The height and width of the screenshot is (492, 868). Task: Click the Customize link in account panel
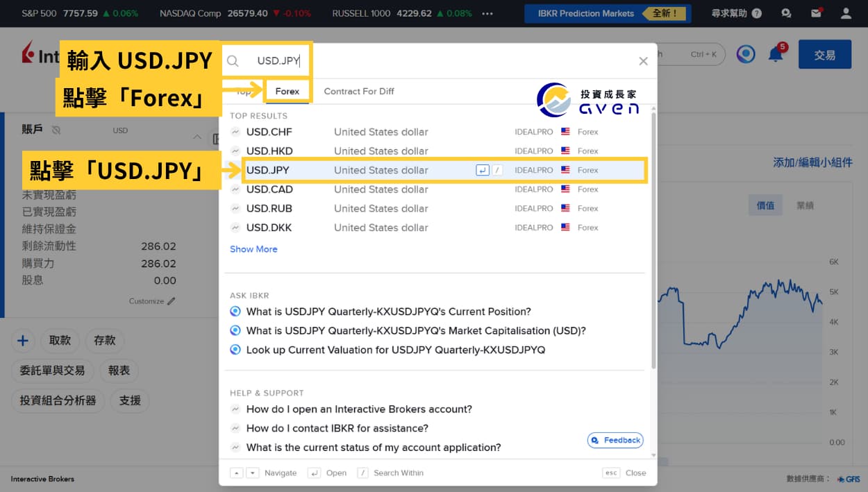coord(147,301)
